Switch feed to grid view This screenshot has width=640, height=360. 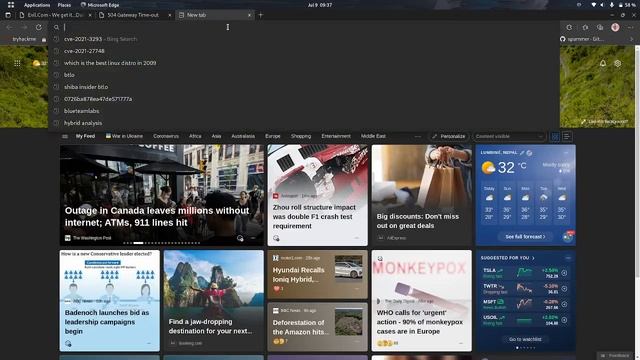(555, 137)
